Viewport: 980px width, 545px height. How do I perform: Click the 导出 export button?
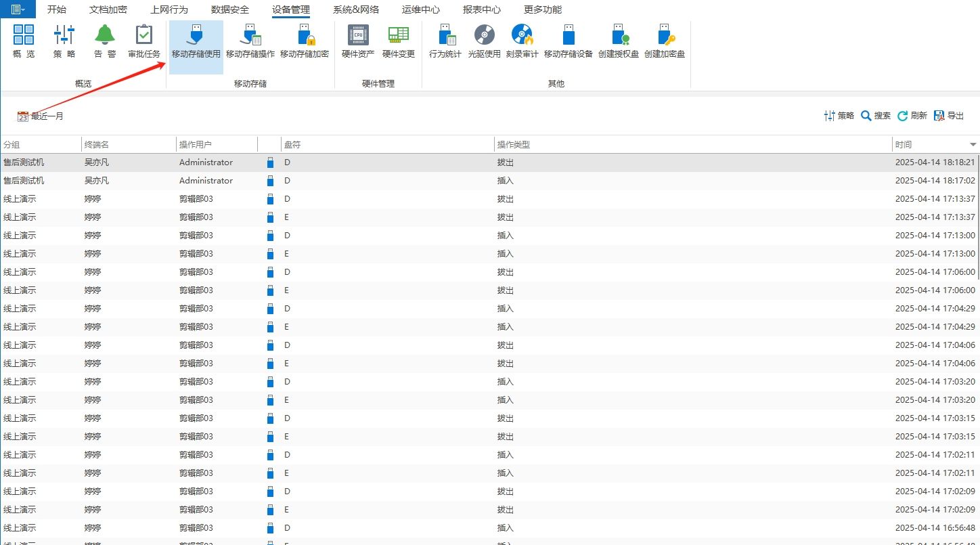pyautogui.click(x=949, y=116)
